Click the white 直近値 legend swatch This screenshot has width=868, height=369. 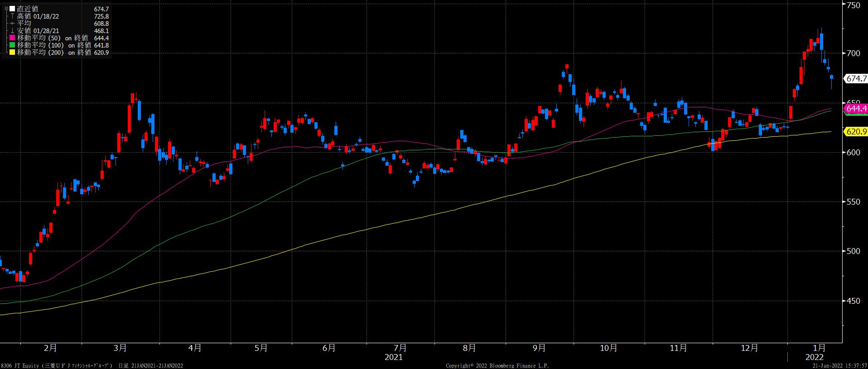12,9
